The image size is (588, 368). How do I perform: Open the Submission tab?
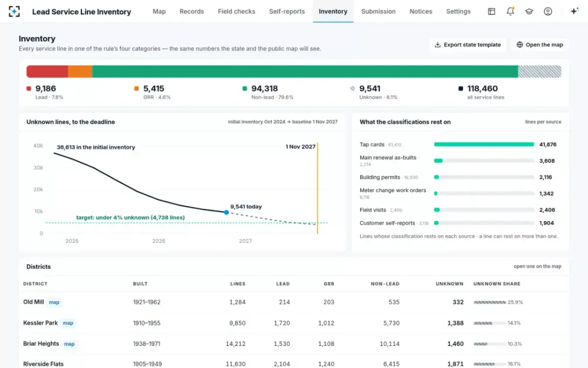point(378,11)
